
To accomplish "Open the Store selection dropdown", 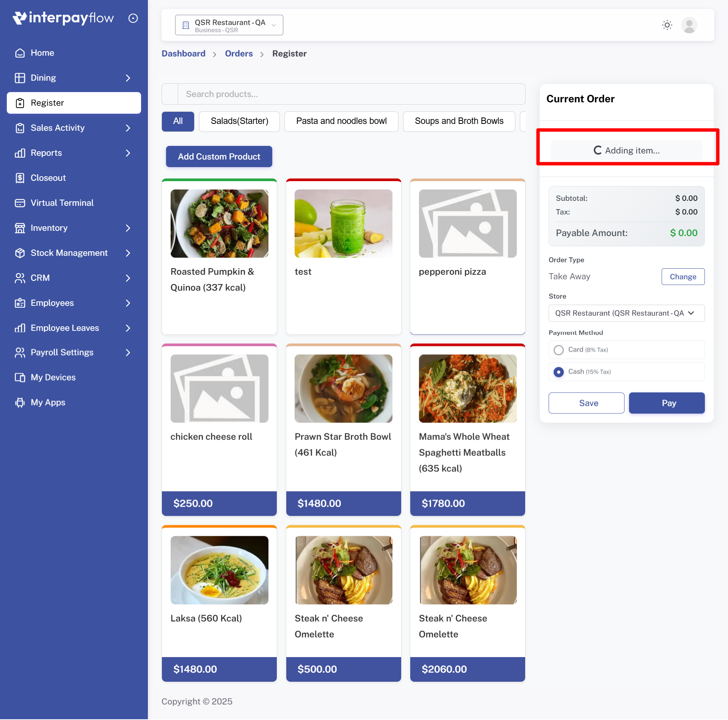I will click(626, 313).
